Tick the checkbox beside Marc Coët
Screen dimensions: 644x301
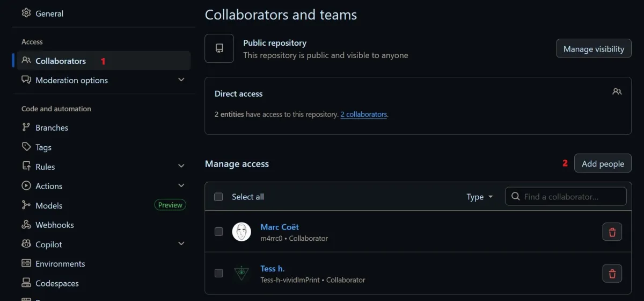coord(218,232)
